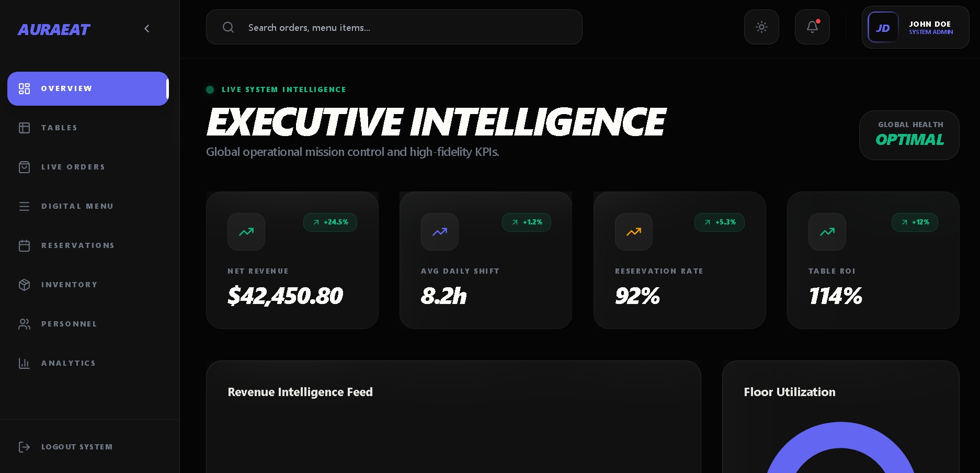Screen dimensions: 980x473
Task: Click the Reservation Rate orange trend icon
Action: click(634, 232)
